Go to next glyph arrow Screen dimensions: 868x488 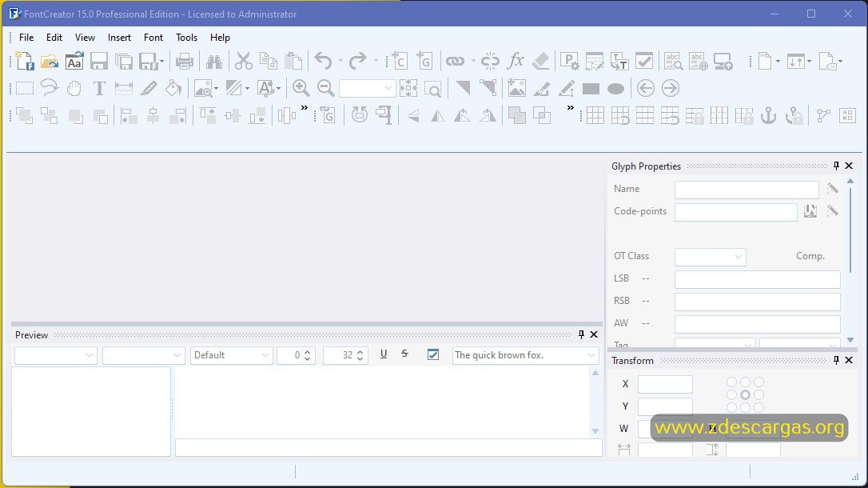coord(671,88)
